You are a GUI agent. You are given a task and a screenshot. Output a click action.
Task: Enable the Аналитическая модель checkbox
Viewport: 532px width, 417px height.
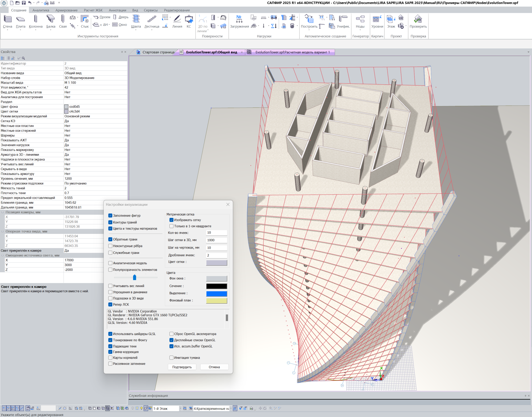[x=110, y=263]
